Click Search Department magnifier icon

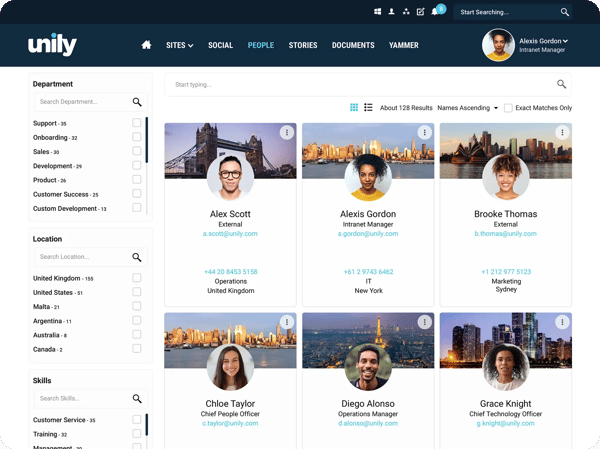point(137,102)
